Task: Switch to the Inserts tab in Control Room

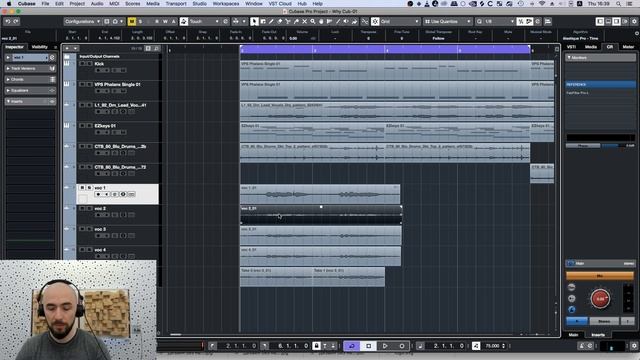Action: click(x=598, y=335)
